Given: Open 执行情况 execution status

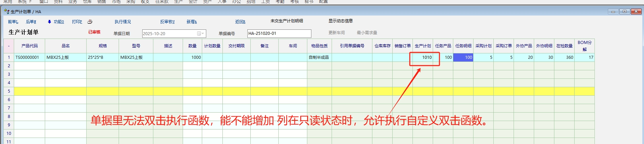Looking at the screenshot, I should click(x=123, y=22).
